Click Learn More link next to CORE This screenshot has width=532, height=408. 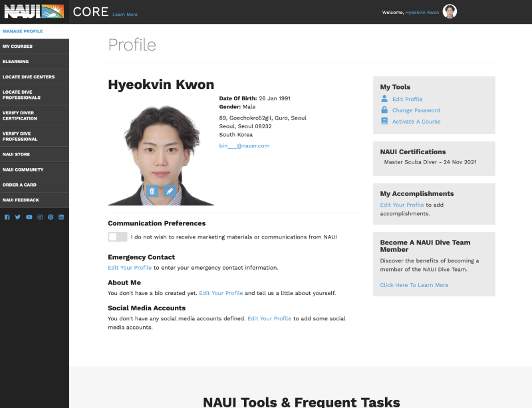coord(125,15)
